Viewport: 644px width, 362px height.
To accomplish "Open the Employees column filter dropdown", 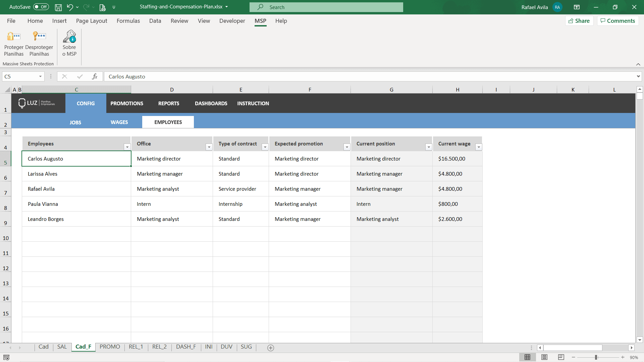I will tap(127, 147).
